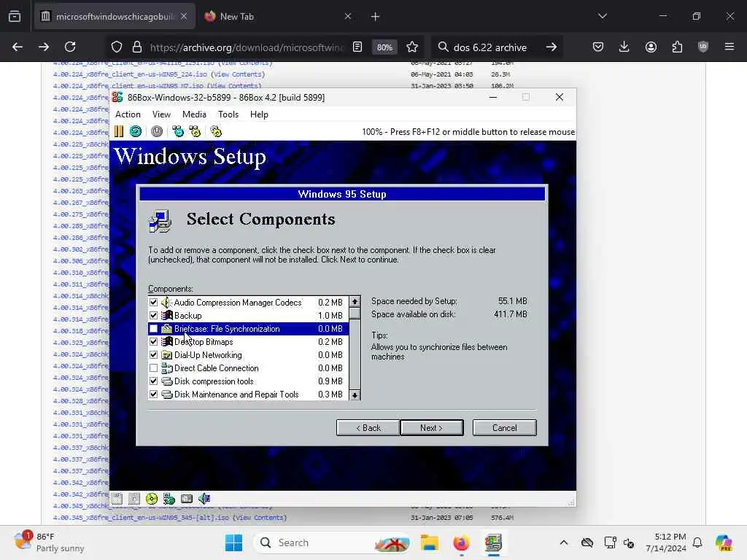This screenshot has height=560, width=747.
Task: Open a new Firefox tab plus button
Action: [x=376, y=17]
